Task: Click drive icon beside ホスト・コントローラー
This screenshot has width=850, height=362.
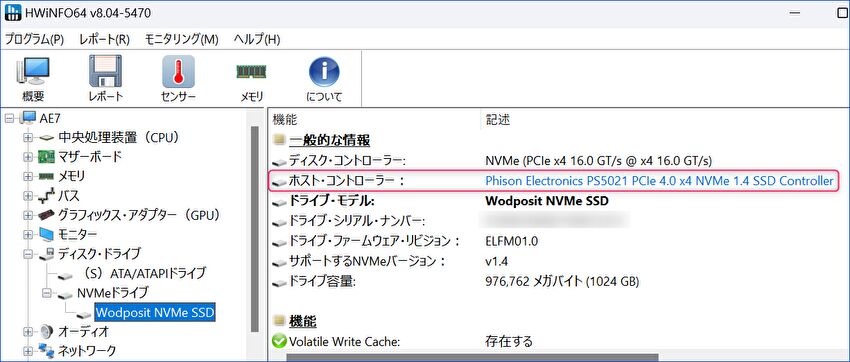Action: (279, 183)
